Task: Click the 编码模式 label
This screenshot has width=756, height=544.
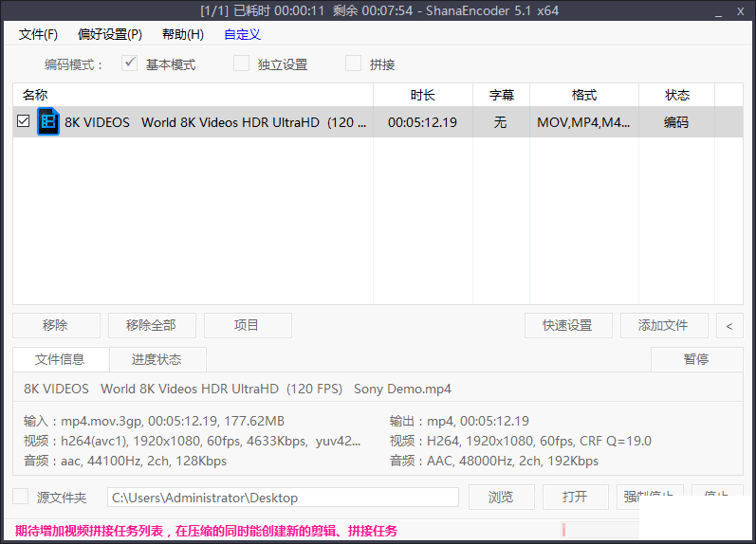Action: click(x=73, y=64)
